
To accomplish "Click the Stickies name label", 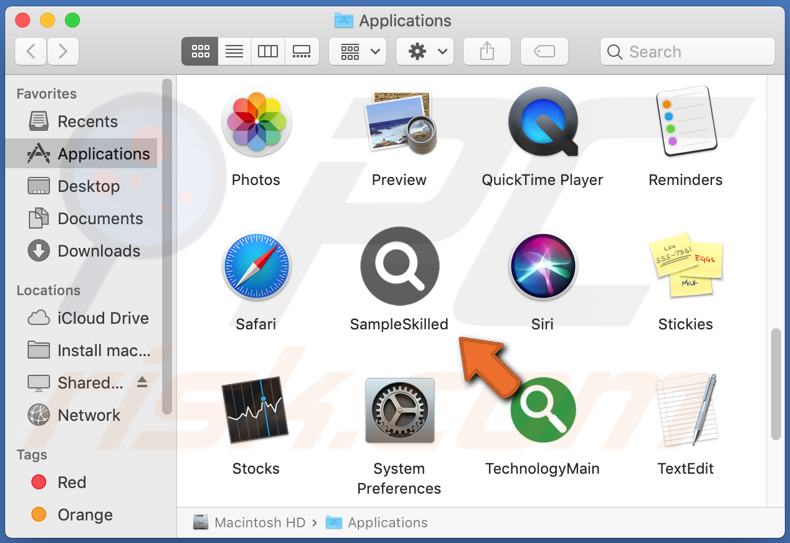I will pyautogui.click(x=686, y=324).
